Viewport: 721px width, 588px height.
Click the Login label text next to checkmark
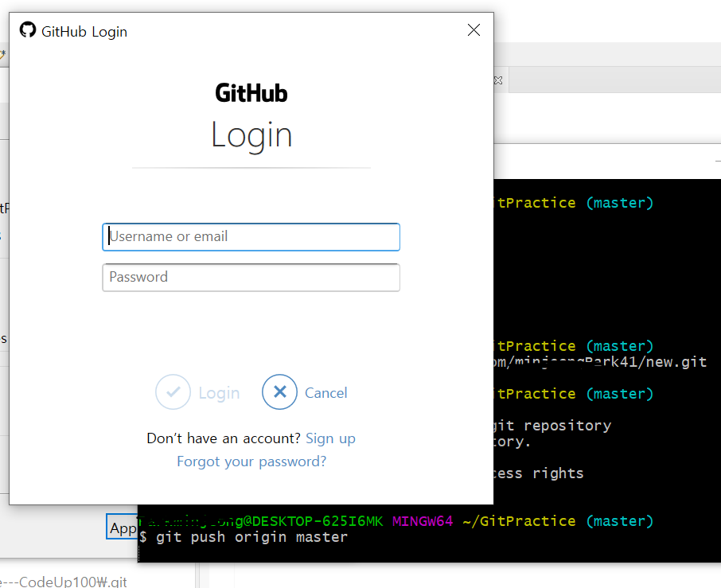(219, 394)
